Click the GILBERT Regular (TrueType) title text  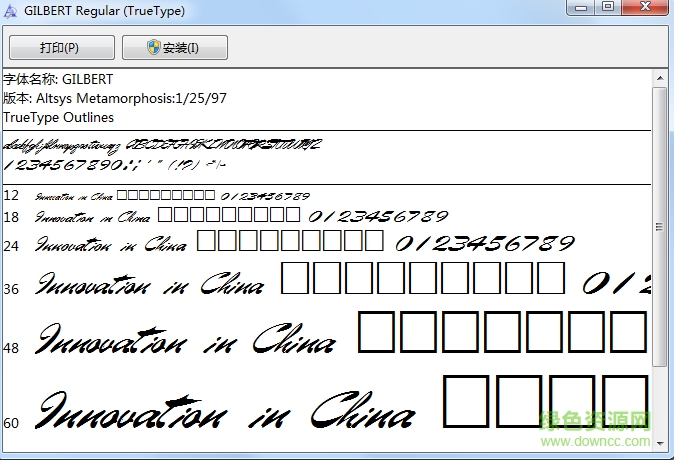(x=104, y=11)
